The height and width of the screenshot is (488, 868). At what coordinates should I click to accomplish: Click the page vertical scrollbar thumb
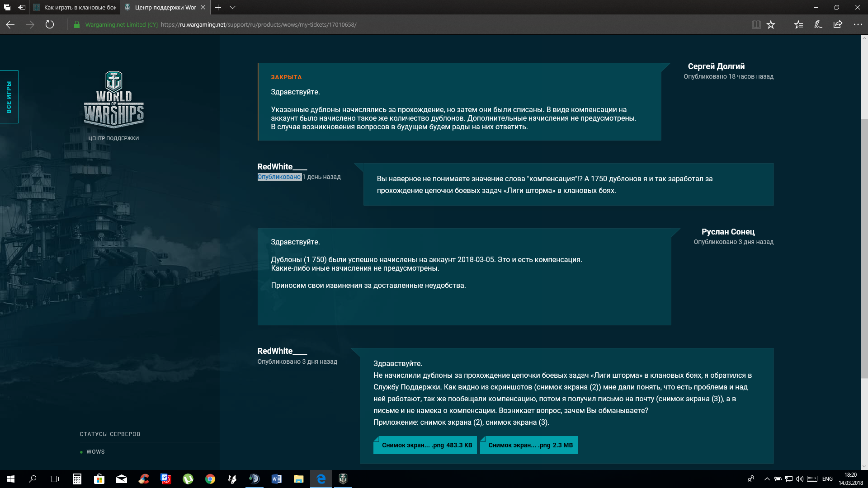pos(864,249)
